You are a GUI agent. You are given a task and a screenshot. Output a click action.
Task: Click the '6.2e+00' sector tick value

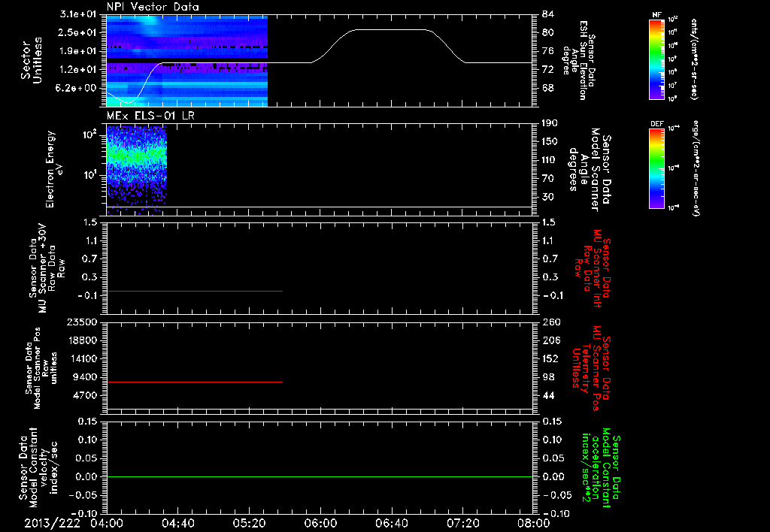point(77,88)
